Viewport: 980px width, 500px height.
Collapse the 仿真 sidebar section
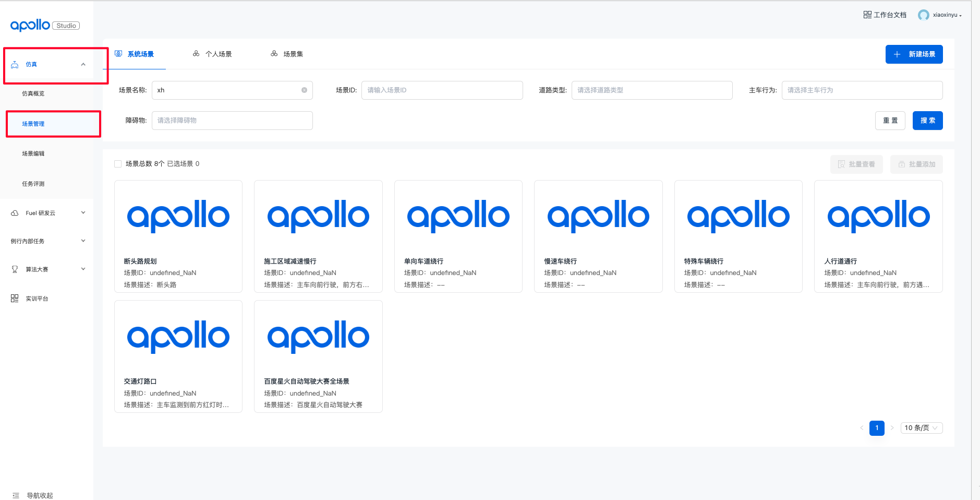pos(83,64)
